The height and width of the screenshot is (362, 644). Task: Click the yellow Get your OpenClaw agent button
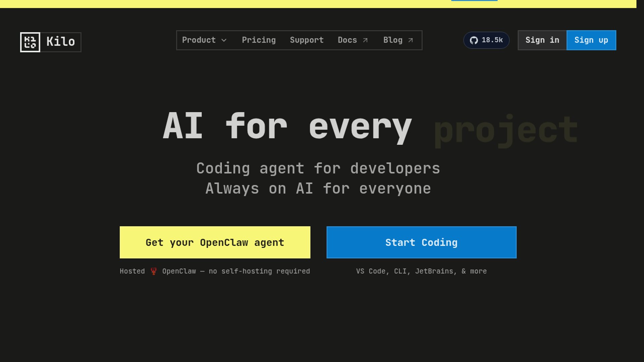[215, 242]
